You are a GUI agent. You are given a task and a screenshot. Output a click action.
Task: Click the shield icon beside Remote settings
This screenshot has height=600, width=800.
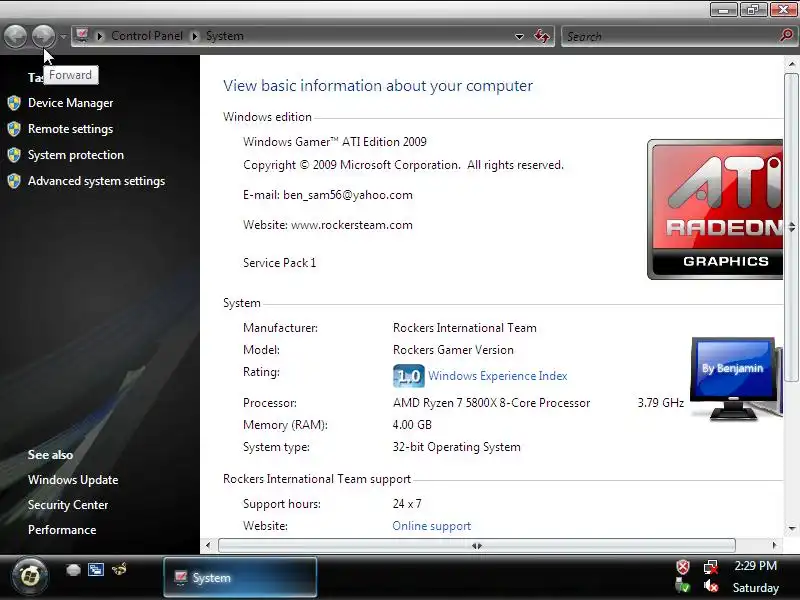(14, 129)
